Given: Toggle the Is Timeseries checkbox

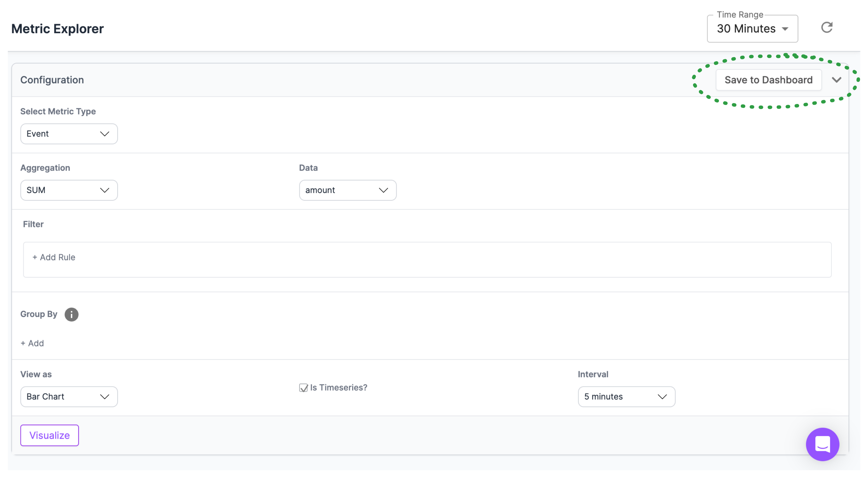Looking at the screenshot, I should 303,388.
